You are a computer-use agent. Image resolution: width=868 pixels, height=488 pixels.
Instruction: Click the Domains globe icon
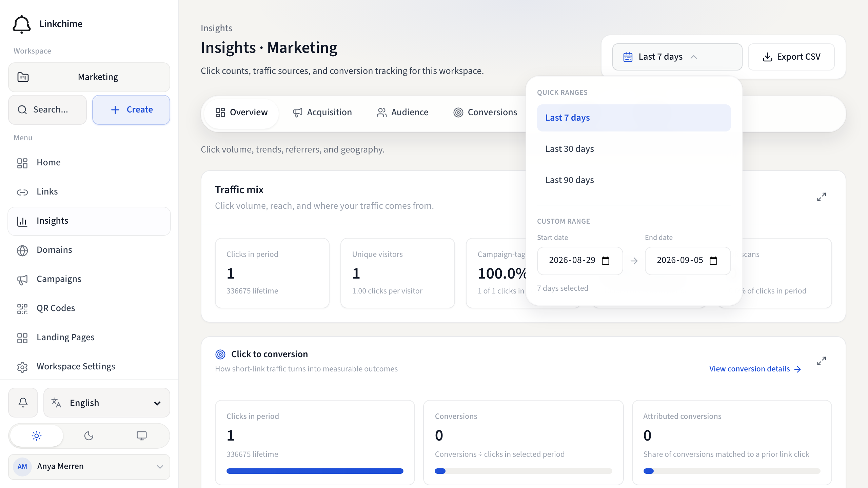[22, 250]
